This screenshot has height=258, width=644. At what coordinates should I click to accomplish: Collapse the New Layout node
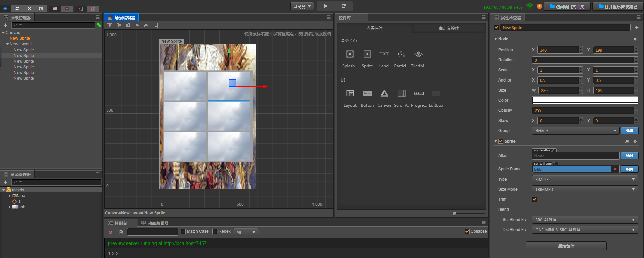coord(7,44)
